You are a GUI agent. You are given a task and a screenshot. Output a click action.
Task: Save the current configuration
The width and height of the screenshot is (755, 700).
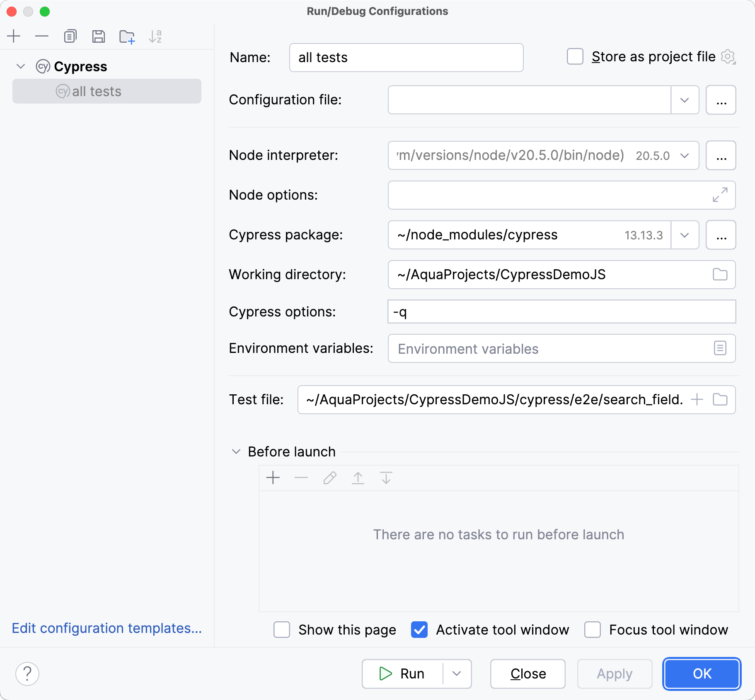pos(98,36)
